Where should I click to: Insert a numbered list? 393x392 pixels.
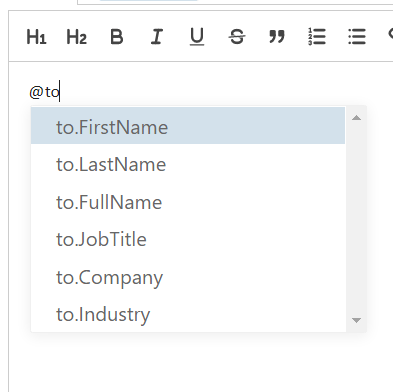[x=317, y=37]
